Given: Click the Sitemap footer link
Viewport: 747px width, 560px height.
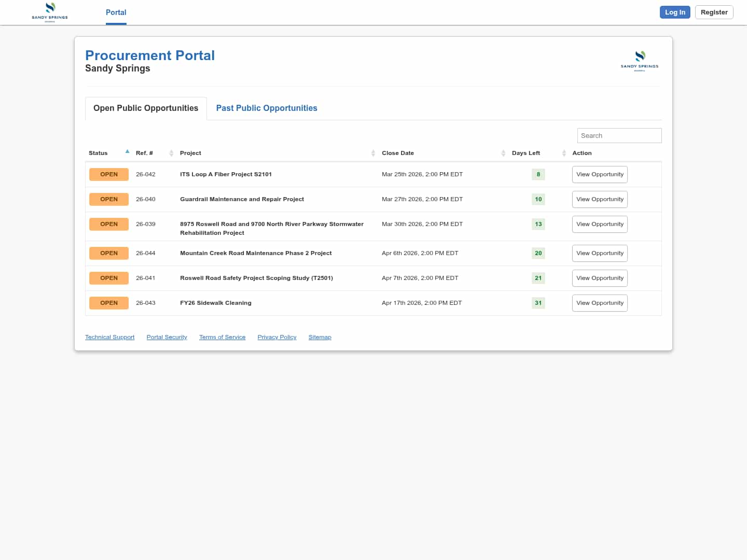Looking at the screenshot, I should point(320,337).
